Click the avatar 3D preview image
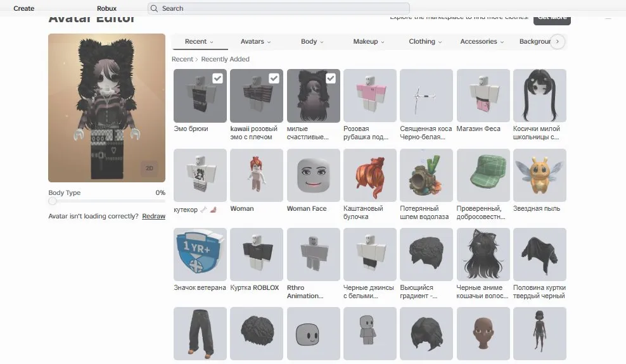The image size is (626, 364). point(106,108)
